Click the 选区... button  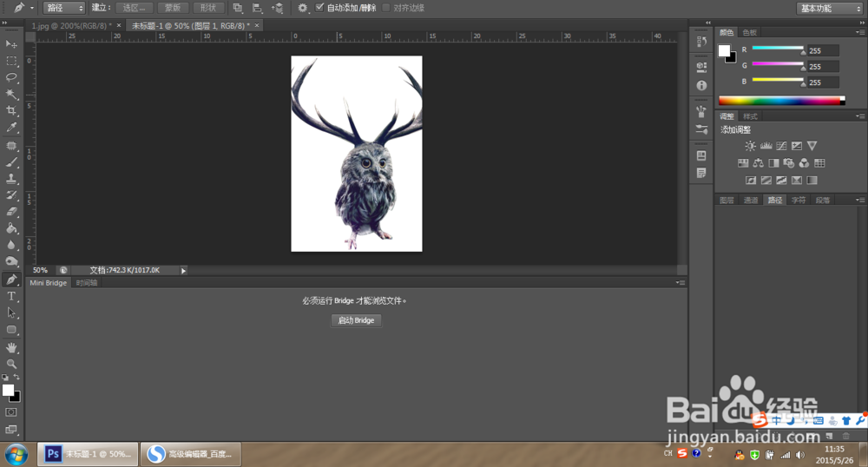pos(135,8)
